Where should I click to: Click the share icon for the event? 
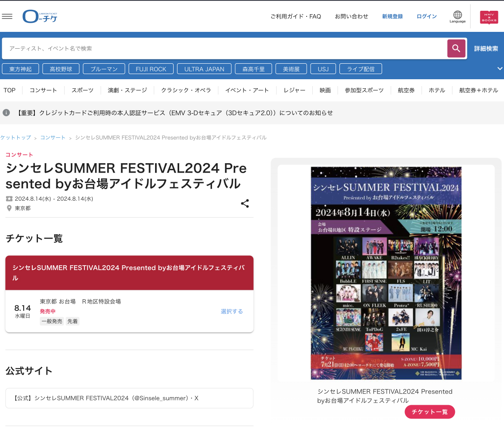point(245,204)
